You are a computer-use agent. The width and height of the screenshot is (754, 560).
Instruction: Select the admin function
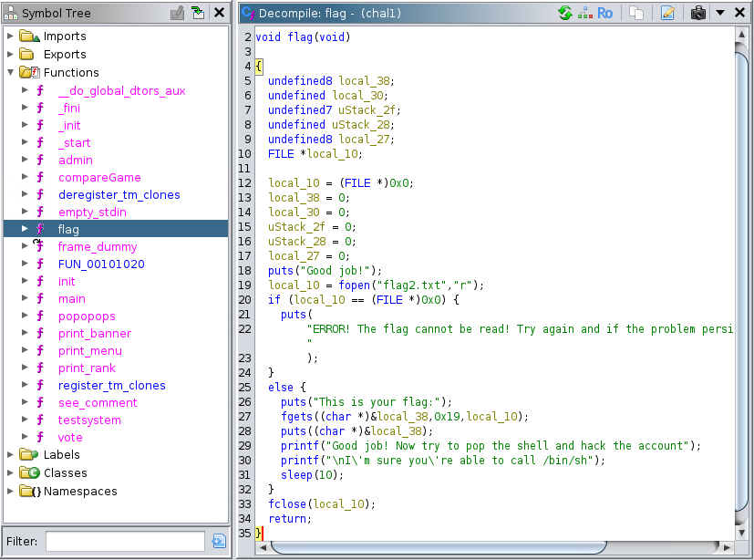tap(76, 161)
